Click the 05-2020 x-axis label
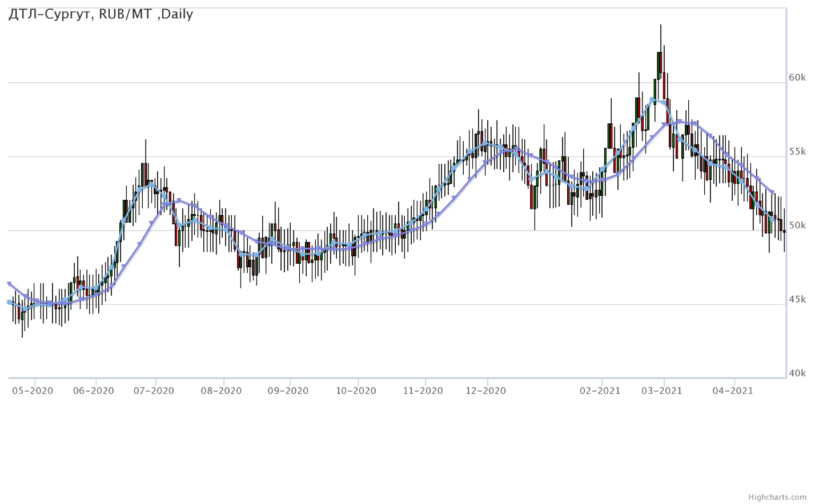The width and height of the screenshot is (815, 504). click(x=33, y=391)
